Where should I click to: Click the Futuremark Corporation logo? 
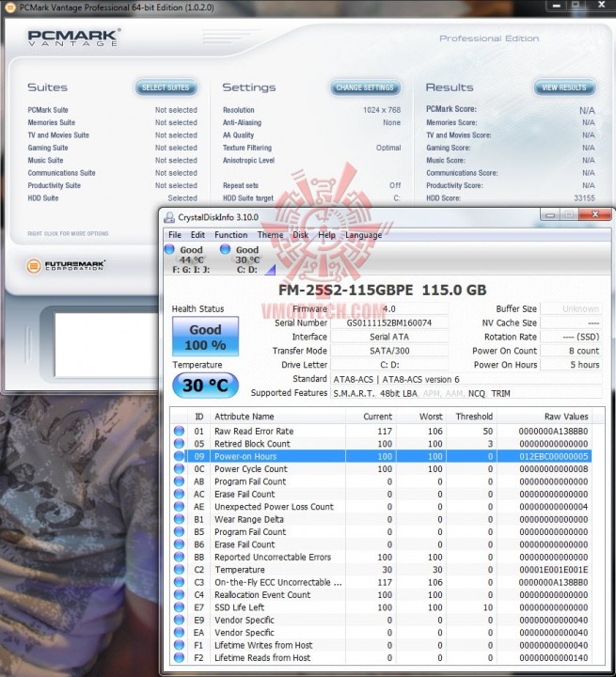(x=66, y=265)
